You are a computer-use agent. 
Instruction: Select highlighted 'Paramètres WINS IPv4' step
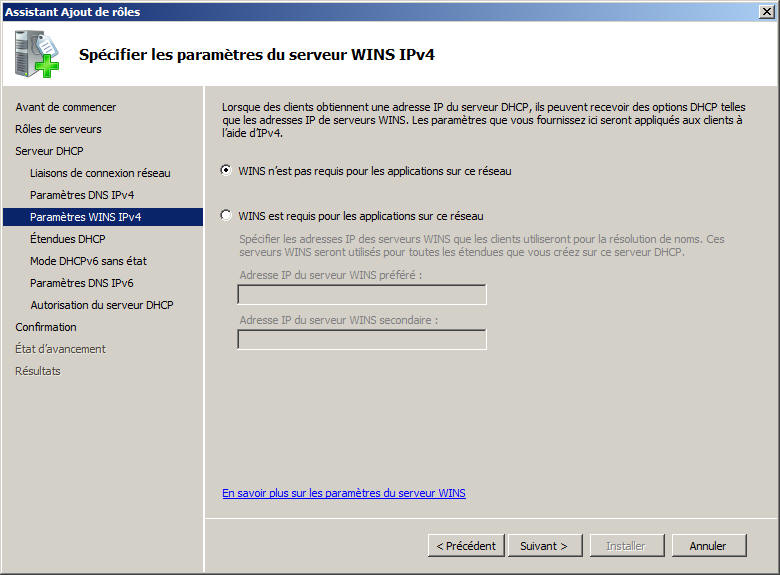click(x=84, y=217)
